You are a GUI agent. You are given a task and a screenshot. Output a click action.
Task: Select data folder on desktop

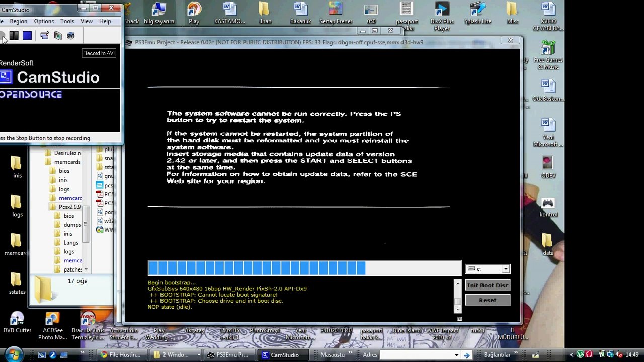(548, 244)
